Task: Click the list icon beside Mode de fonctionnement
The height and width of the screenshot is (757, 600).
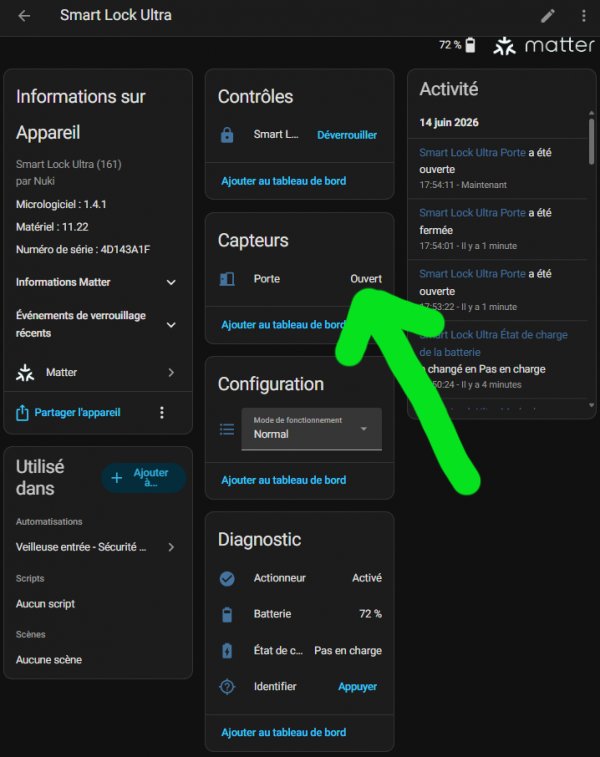Action: (x=227, y=429)
